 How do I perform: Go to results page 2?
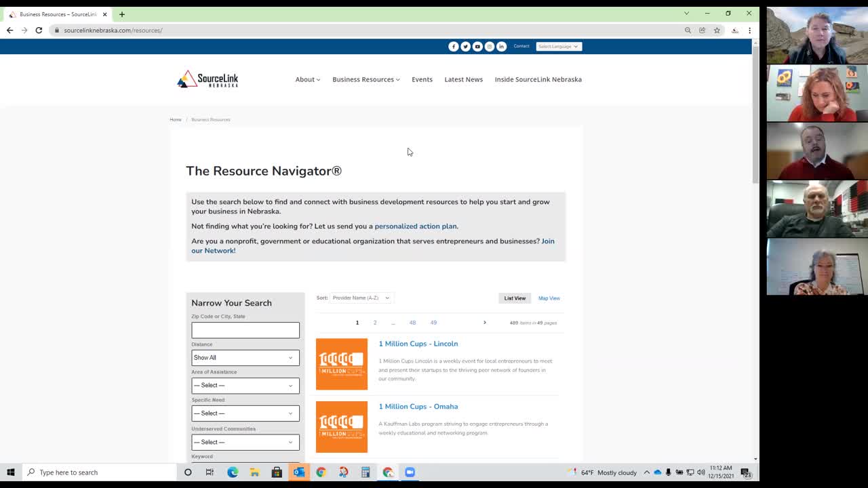pos(375,323)
